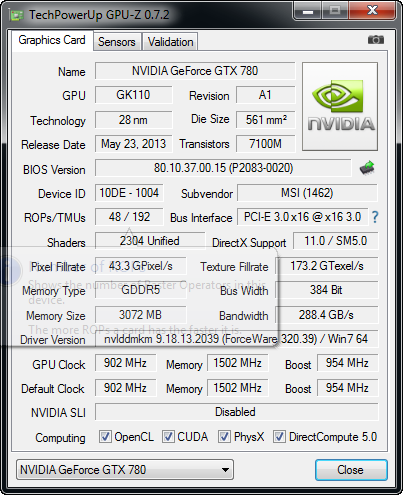This screenshot has width=403, height=495.
Task: Click the Bus Interface question mark
Action: point(375,217)
